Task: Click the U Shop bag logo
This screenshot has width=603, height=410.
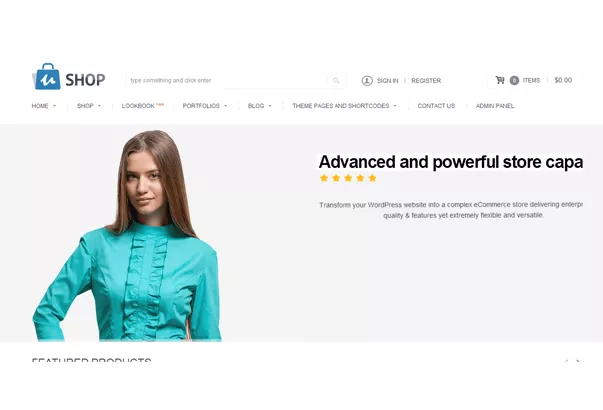Action: pyautogui.click(x=47, y=77)
